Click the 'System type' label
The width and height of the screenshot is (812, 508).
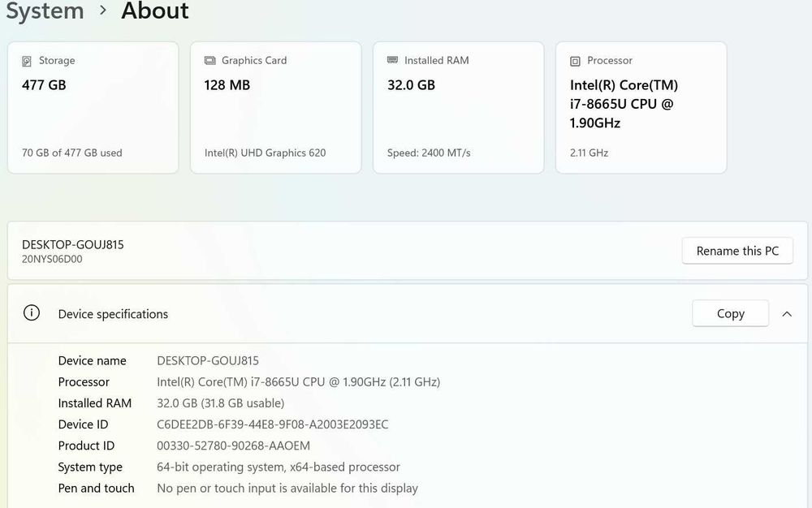(90, 467)
